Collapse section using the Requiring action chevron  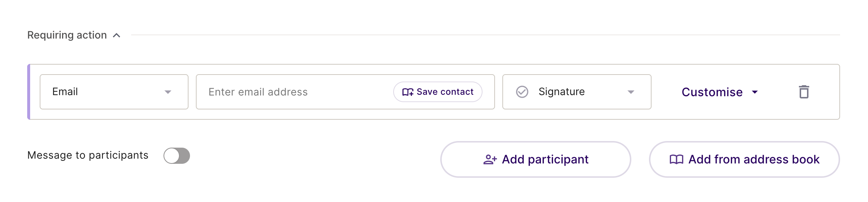(x=116, y=35)
